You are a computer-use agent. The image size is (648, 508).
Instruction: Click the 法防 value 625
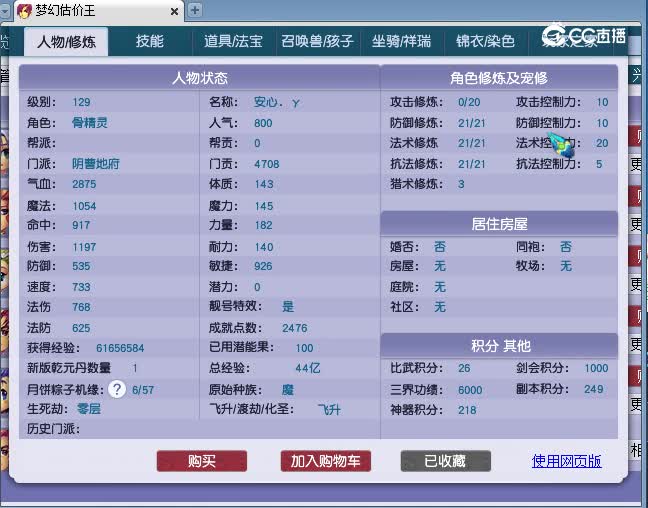(x=81, y=328)
